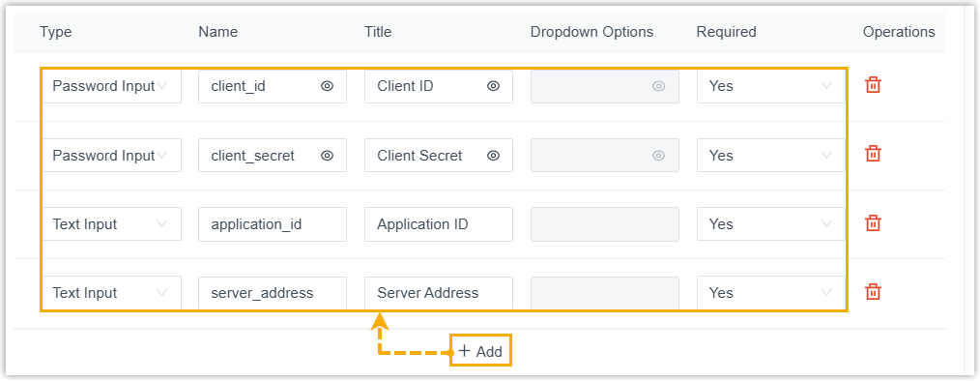Delete the application_id row
Viewport: 980px width, 381px height.
coord(873,223)
